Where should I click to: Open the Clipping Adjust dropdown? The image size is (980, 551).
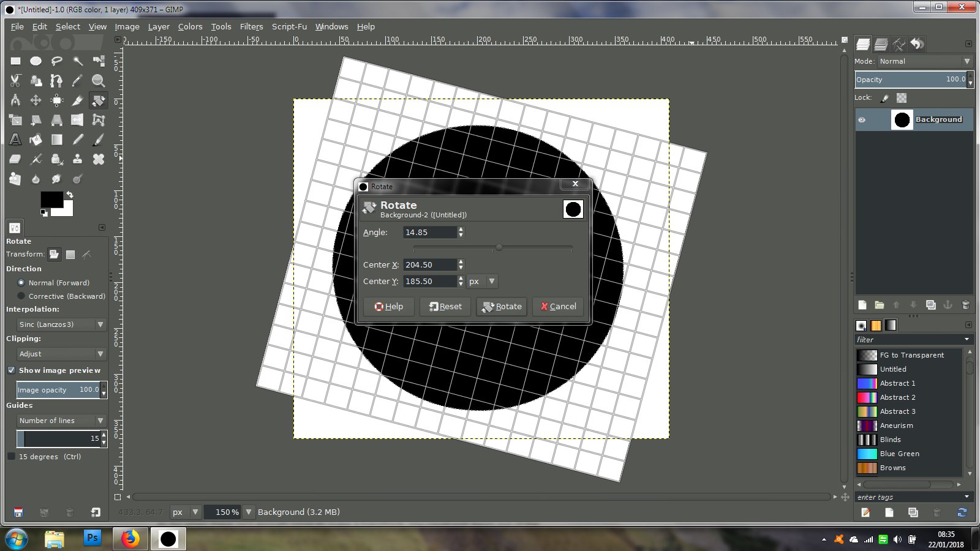click(62, 354)
